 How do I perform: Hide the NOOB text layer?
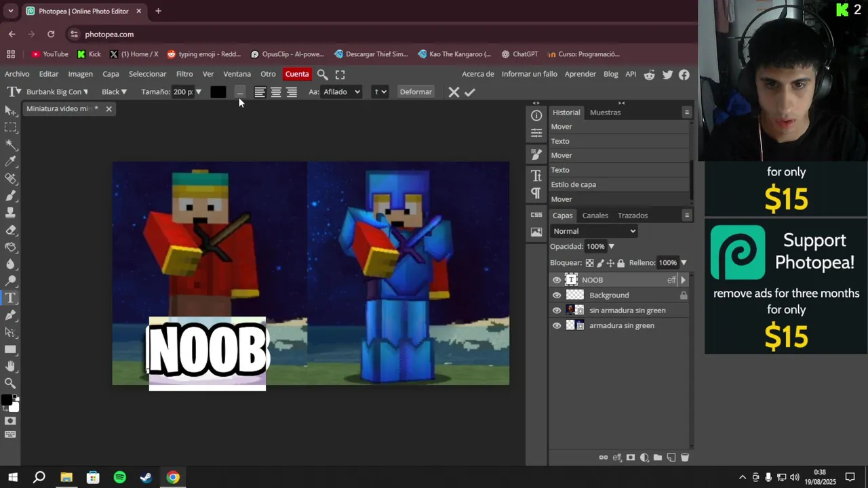pyautogui.click(x=557, y=280)
